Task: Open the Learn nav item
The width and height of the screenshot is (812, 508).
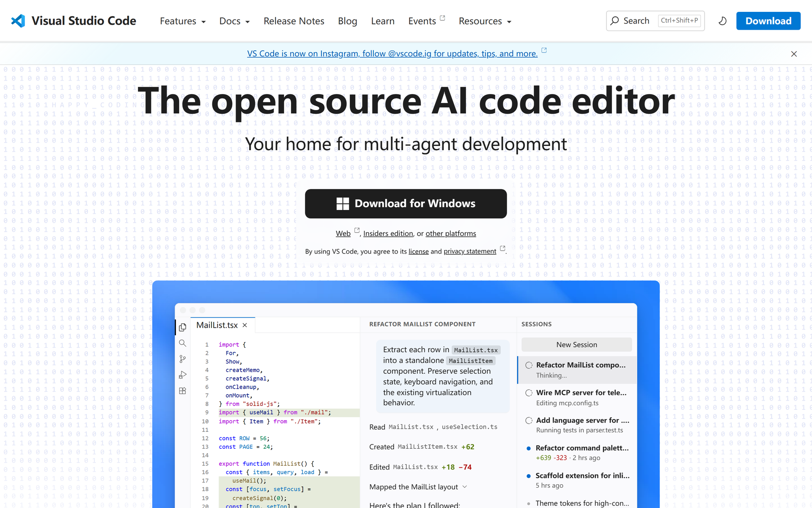Action: point(383,21)
